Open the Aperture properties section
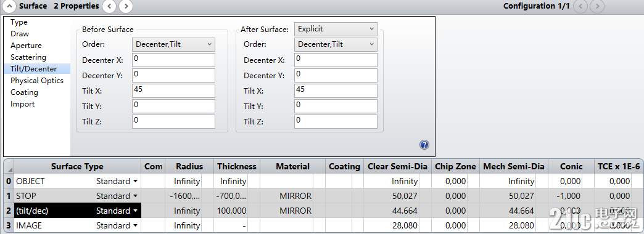This screenshot has height=234, width=644. 26,46
